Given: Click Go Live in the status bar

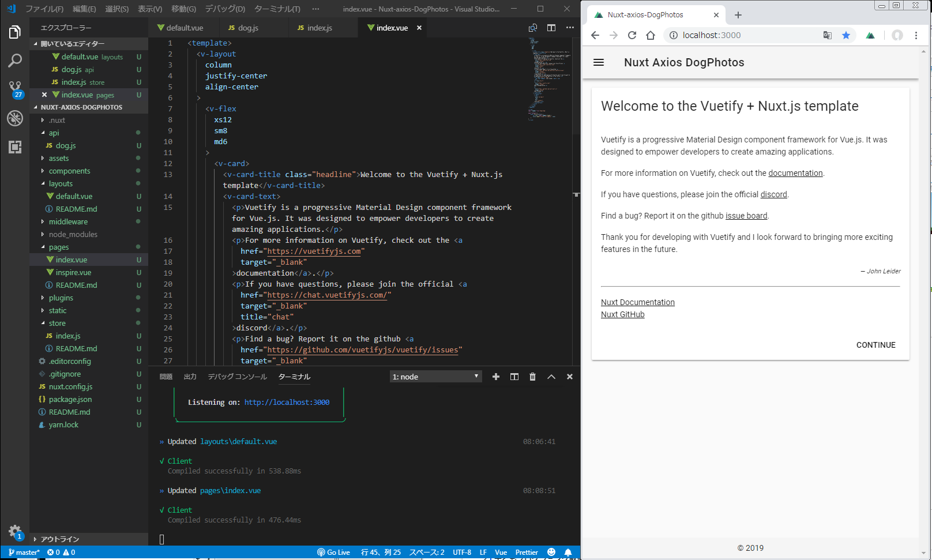Looking at the screenshot, I should coord(334,553).
